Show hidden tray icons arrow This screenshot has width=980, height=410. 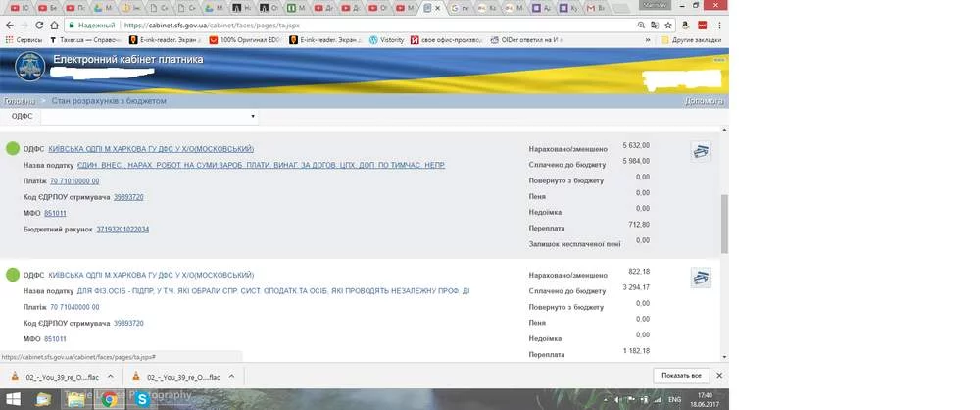tap(607, 399)
